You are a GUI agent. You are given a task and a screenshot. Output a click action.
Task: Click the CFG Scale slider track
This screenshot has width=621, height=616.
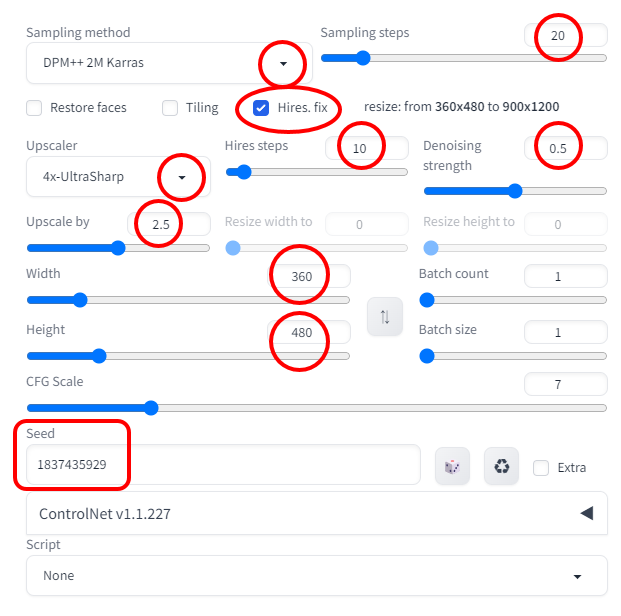316,408
